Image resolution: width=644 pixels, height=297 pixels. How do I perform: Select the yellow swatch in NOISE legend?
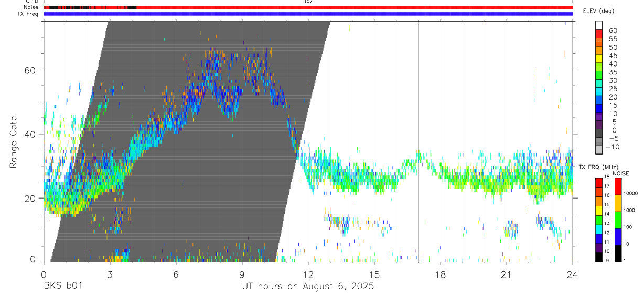(x=617, y=203)
